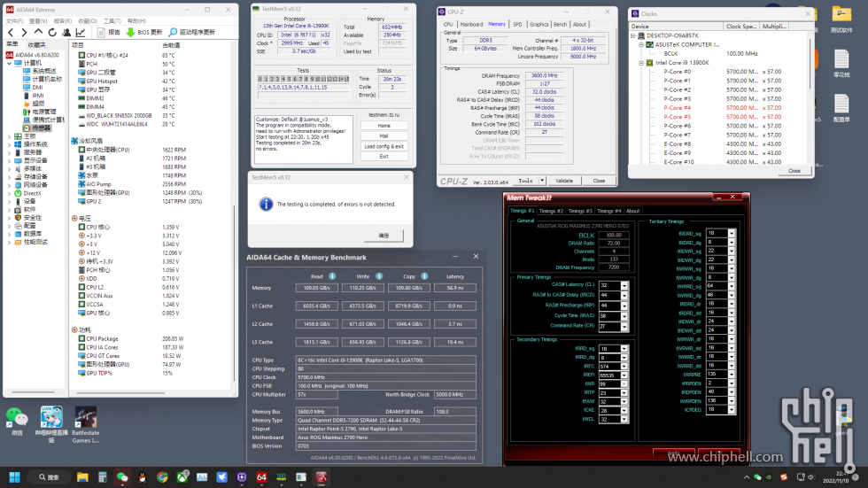
Task: Click the Home button in TestMem5
Action: pos(384,126)
